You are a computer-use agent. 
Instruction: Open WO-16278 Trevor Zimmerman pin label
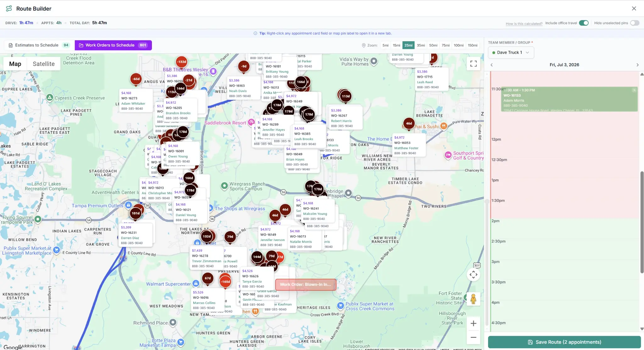(207, 258)
